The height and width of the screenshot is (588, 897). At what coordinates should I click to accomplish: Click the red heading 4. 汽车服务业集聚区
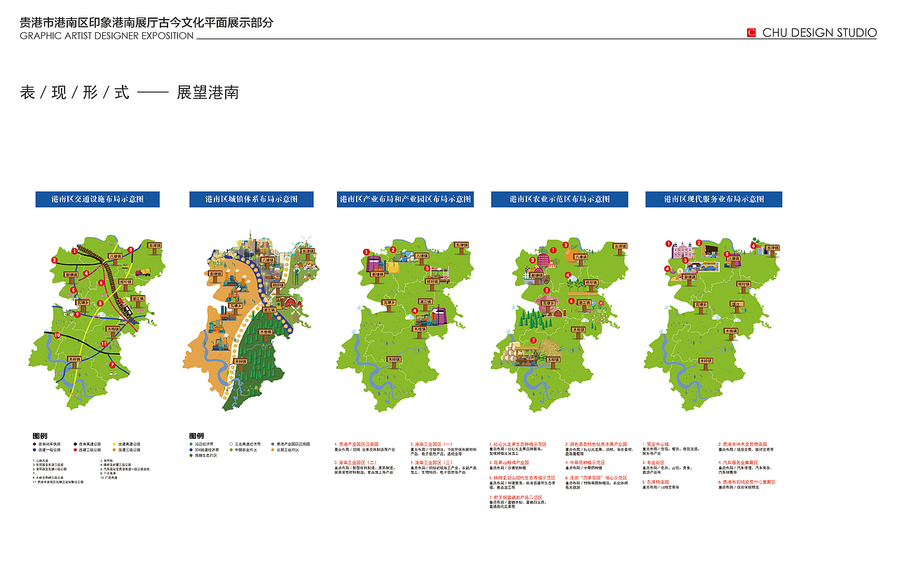[x=739, y=463]
